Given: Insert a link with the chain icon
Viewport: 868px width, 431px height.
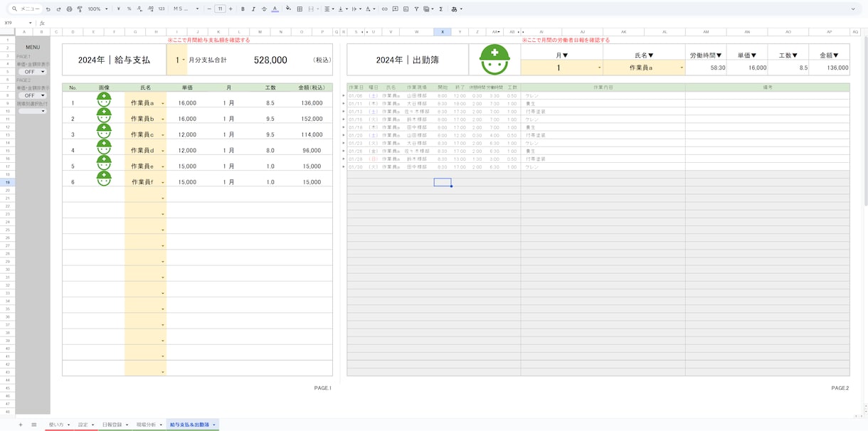Looking at the screenshot, I should coord(385,9).
